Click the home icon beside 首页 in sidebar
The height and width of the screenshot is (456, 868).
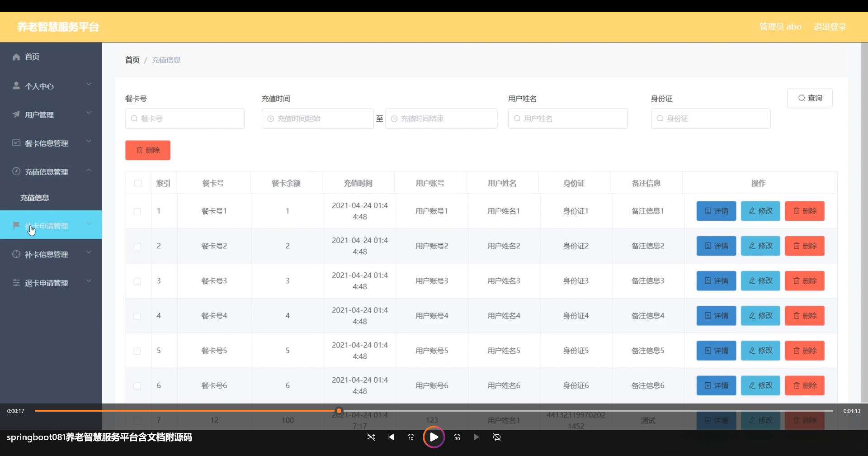coord(16,57)
